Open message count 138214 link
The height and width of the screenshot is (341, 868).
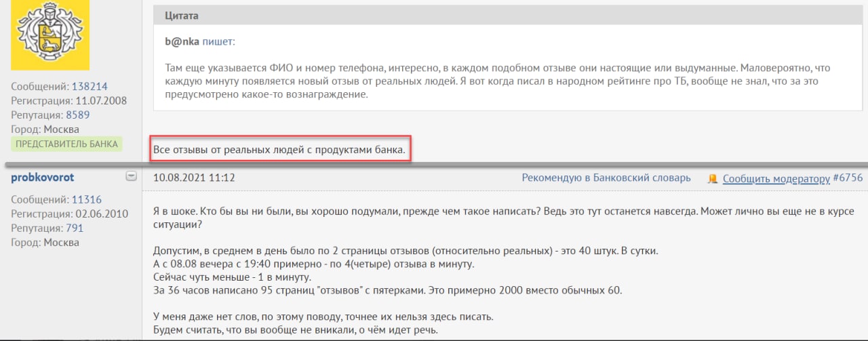(x=91, y=87)
